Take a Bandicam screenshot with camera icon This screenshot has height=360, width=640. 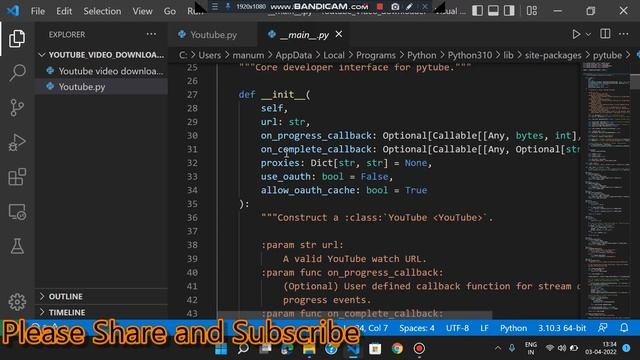[x=395, y=7]
